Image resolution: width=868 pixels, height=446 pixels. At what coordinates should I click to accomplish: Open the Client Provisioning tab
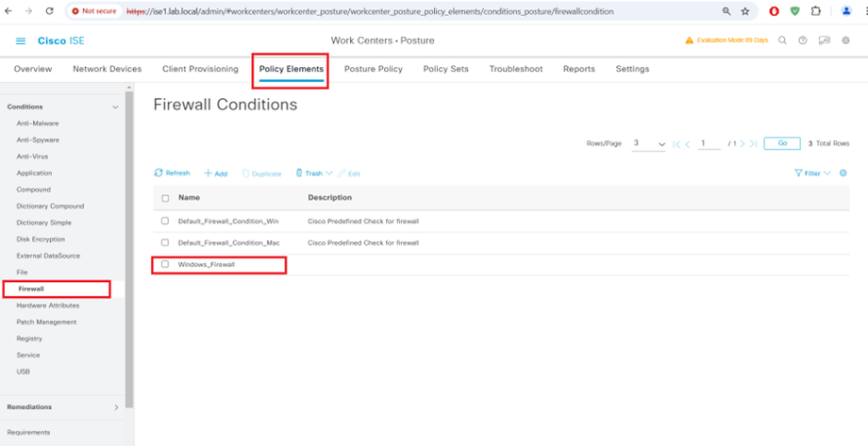click(x=200, y=69)
